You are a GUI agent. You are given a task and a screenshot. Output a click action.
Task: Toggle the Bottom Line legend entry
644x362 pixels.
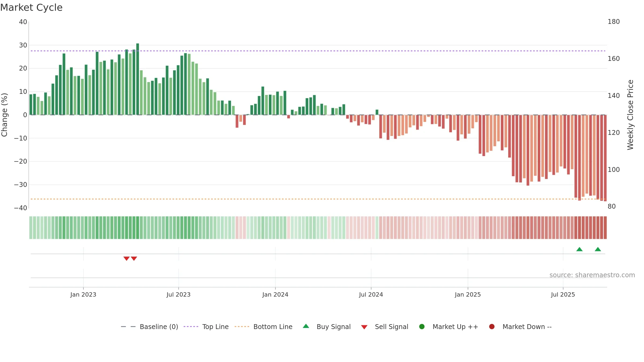264,327
